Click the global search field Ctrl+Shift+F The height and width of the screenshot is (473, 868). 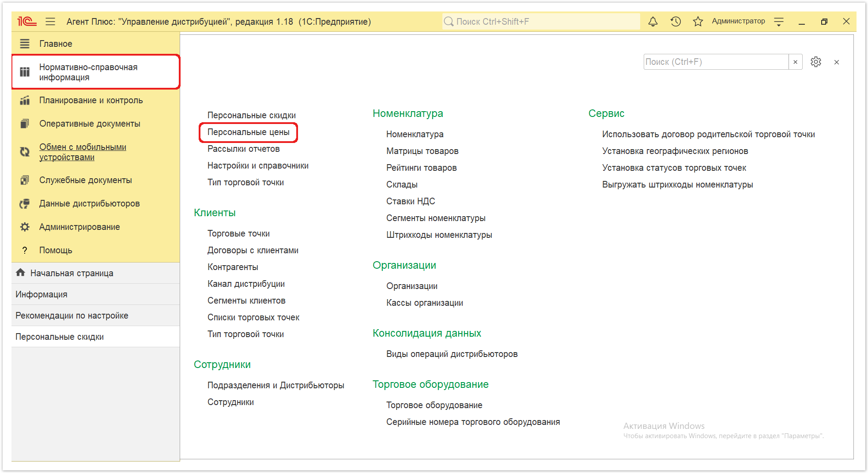541,21
